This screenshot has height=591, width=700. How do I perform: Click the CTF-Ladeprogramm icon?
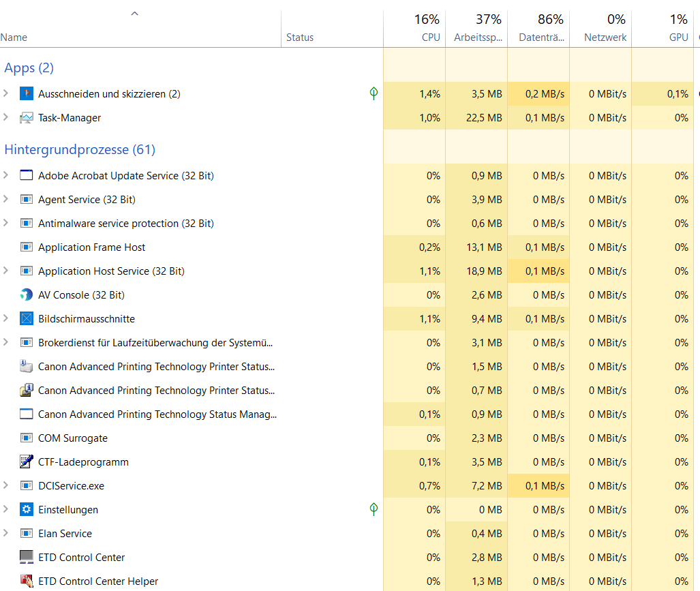click(x=27, y=462)
